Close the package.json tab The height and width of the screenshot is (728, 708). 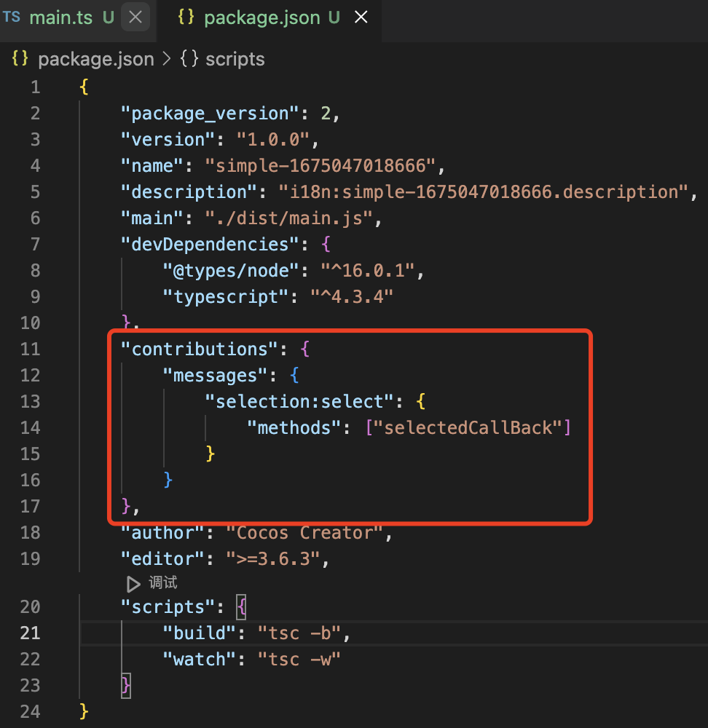(x=361, y=17)
